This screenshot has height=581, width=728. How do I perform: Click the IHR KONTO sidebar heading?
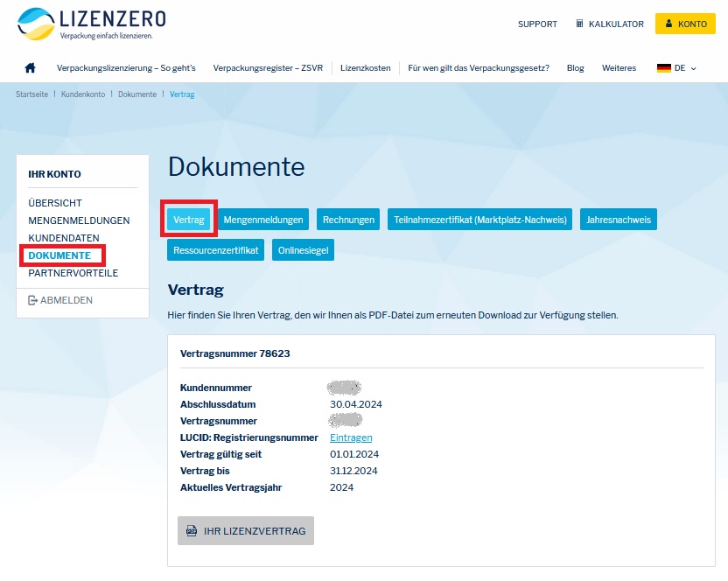(54, 174)
